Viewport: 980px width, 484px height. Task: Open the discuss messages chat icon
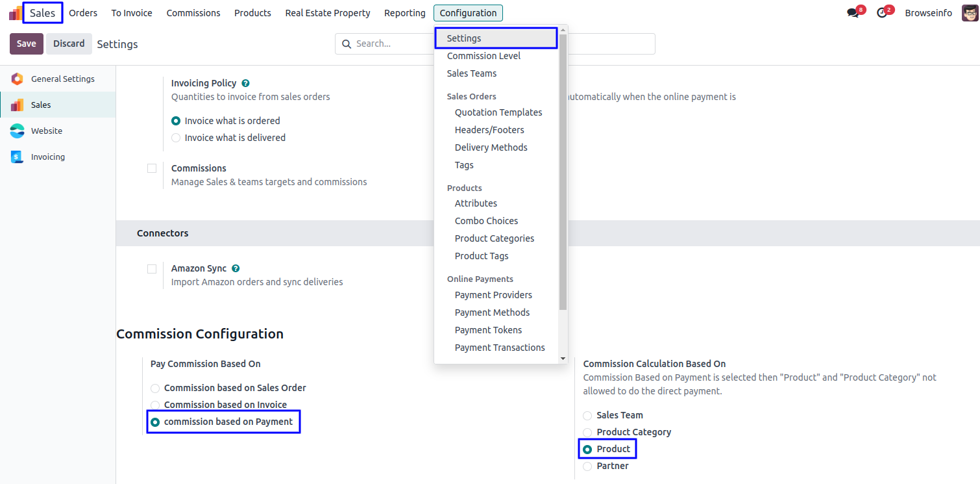(853, 13)
